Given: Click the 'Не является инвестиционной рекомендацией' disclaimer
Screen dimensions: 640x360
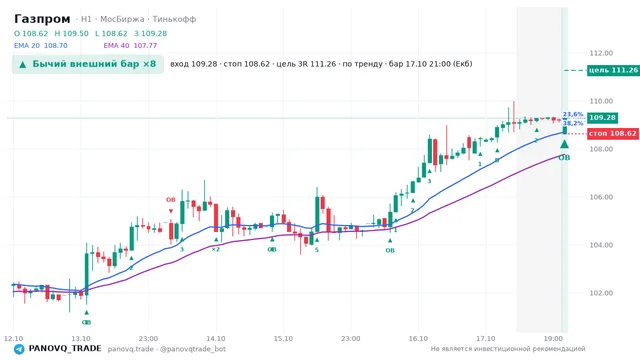Looking at the screenshot, I should point(508,349).
